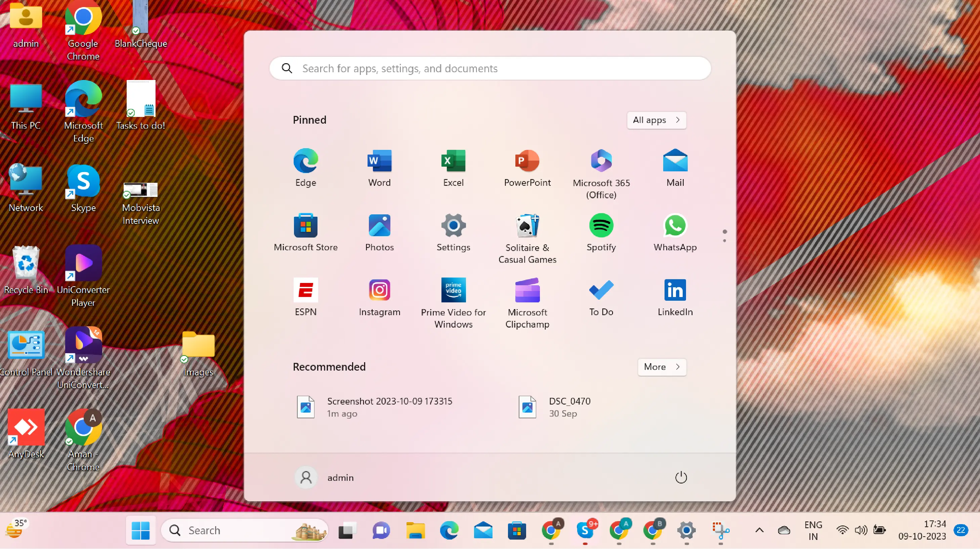Launch Microsoft Store from pinned apps
The height and width of the screenshot is (549, 980).
click(x=305, y=233)
